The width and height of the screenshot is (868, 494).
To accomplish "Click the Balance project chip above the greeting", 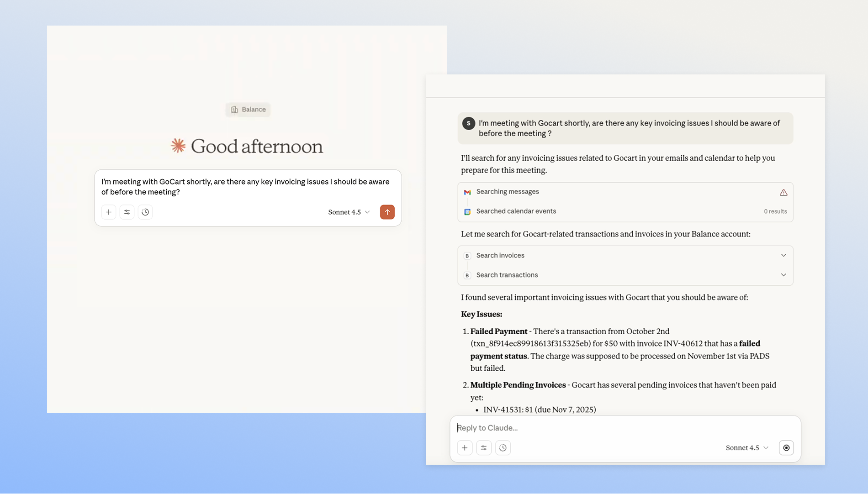I will [x=248, y=110].
